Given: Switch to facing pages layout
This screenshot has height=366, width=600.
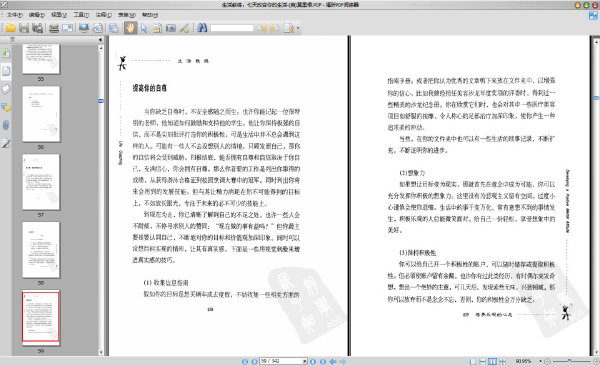Looking at the screenshot, I should click(x=492, y=361).
